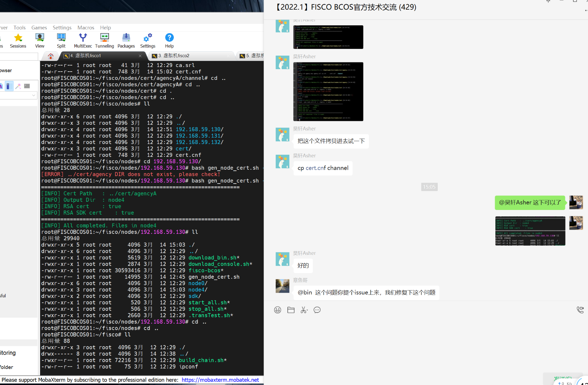The width and height of the screenshot is (588, 385).
Task: Go to the MobaXterm home tab
Action: coord(51,56)
